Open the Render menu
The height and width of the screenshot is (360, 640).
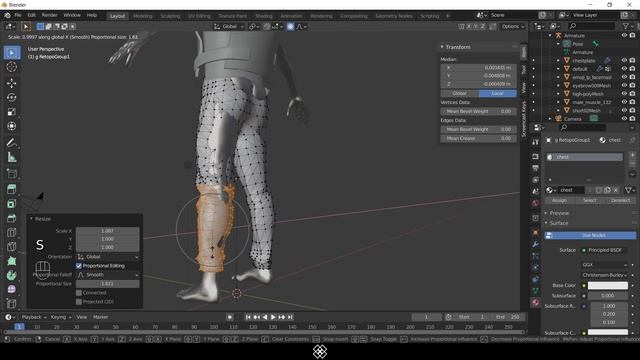click(49, 15)
